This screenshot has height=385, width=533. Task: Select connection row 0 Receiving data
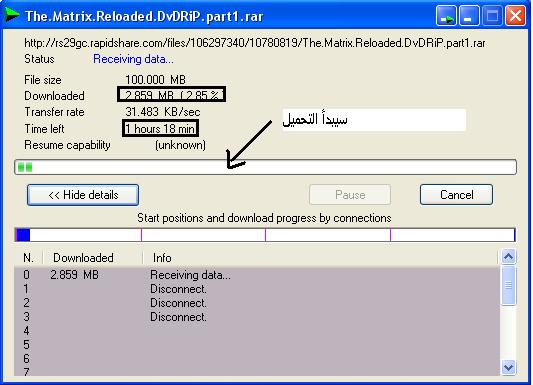coord(257,275)
